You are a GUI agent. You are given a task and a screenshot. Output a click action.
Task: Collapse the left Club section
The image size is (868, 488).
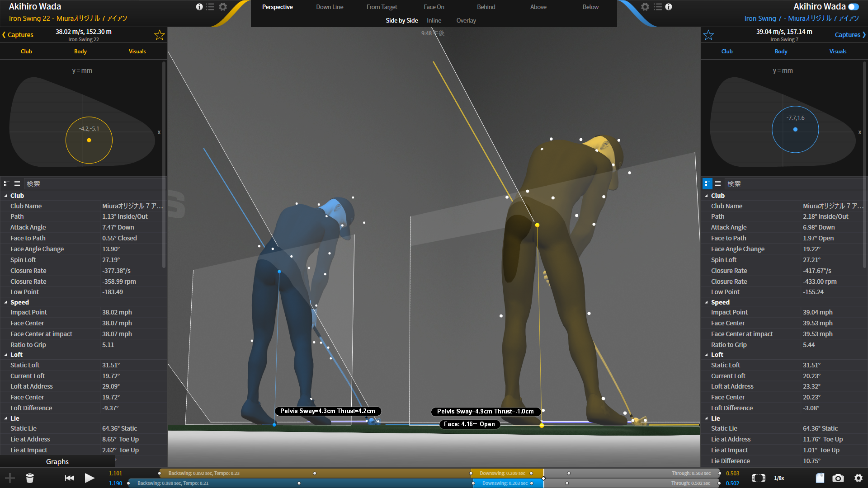tap(6, 196)
